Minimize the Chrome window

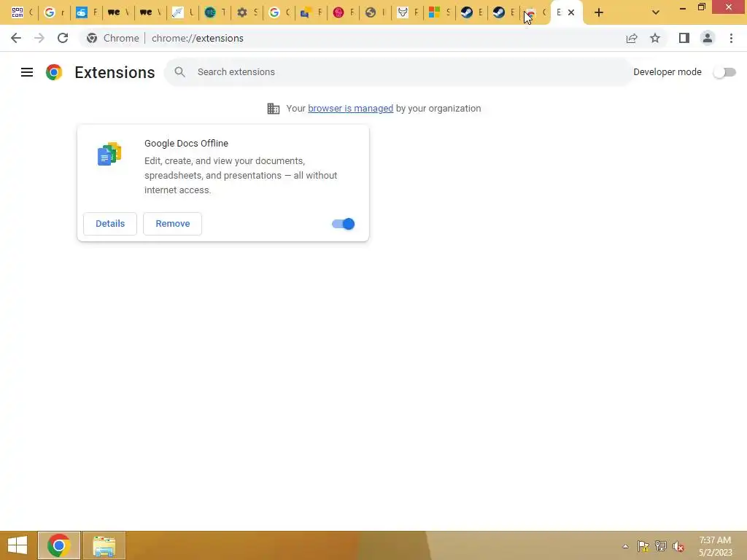683,8
